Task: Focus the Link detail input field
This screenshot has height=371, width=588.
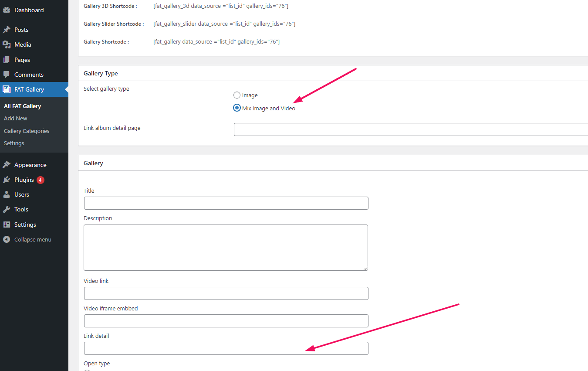Action: click(226, 348)
